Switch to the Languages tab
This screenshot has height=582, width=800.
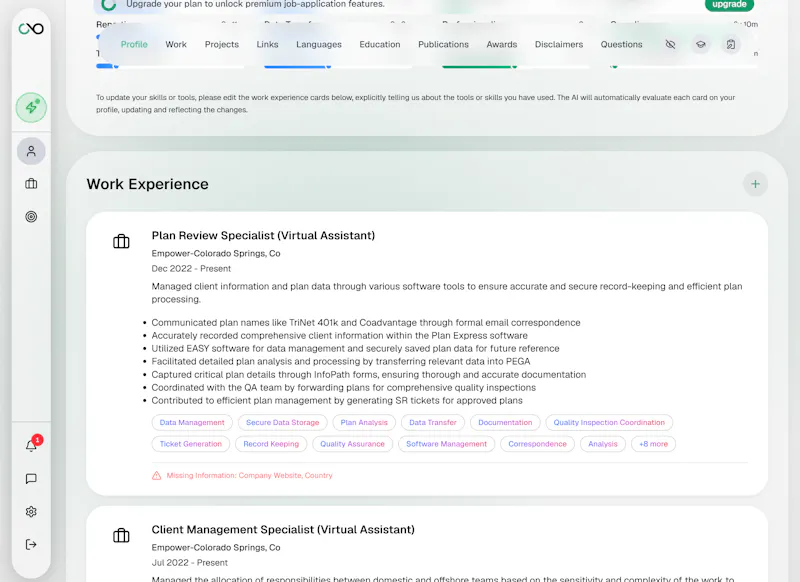(319, 44)
